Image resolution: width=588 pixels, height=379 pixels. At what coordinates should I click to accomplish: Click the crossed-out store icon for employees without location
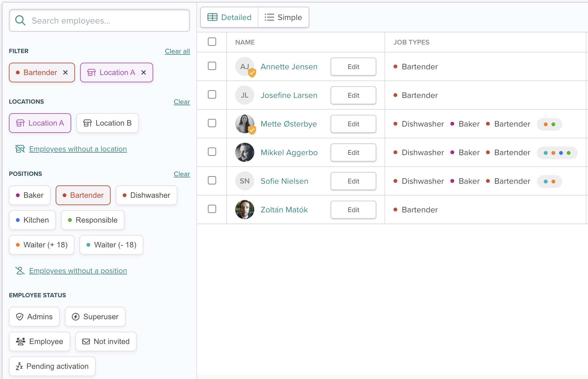[x=20, y=149]
